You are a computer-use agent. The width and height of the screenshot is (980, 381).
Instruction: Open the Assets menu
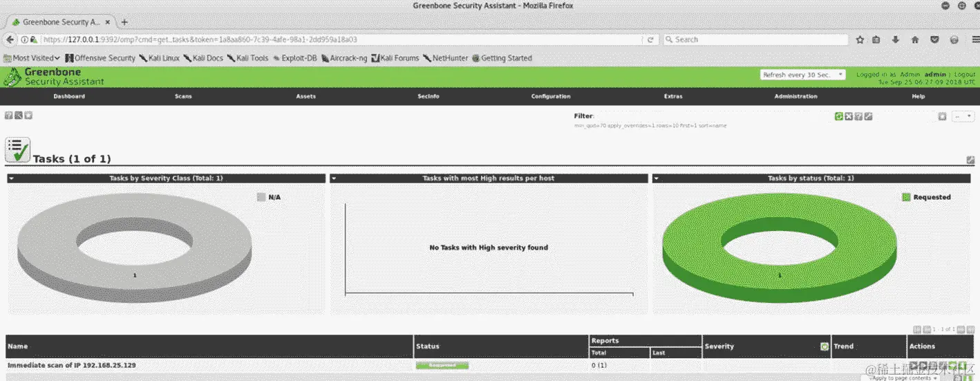coord(305,96)
